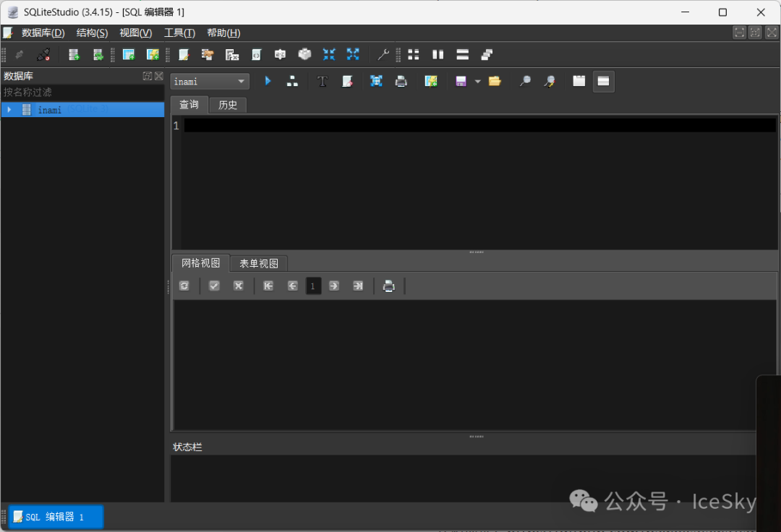Switch to the 表单视图 tab
The height and width of the screenshot is (532, 781).
[x=259, y=264]
